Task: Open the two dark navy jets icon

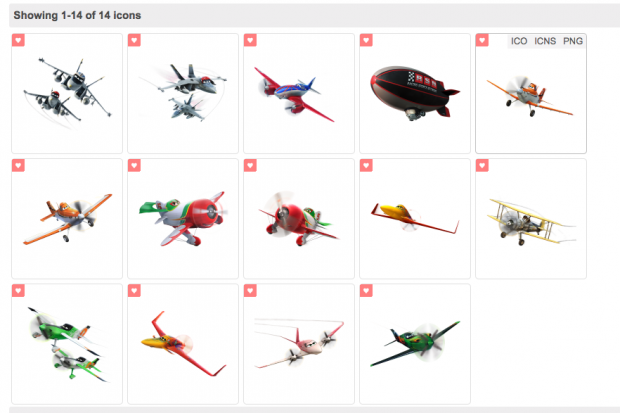Action: tap(67, 93)
